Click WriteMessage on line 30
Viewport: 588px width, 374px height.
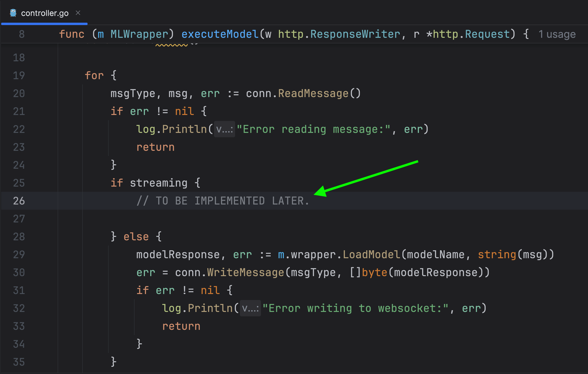pyautogui.click(x=245, y=273)
